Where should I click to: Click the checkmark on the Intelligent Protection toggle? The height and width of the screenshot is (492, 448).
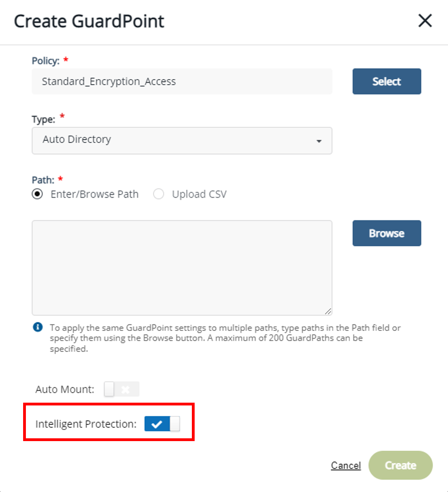(157, 423)
